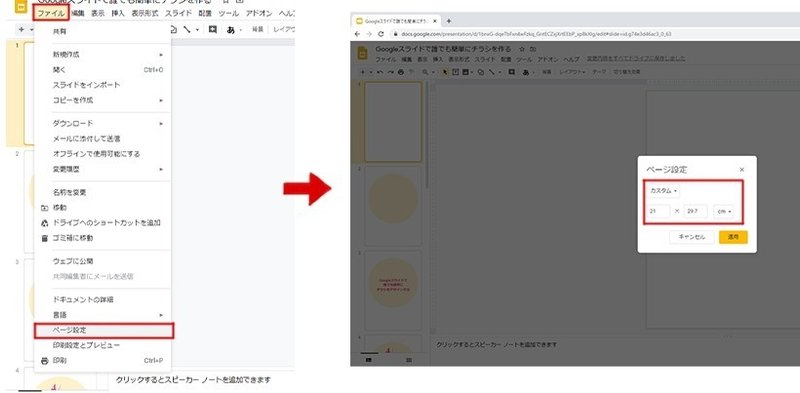Screen dimensions: 800x393
Task: Click the speaker notes area in left capture
Action: [193, 380]
